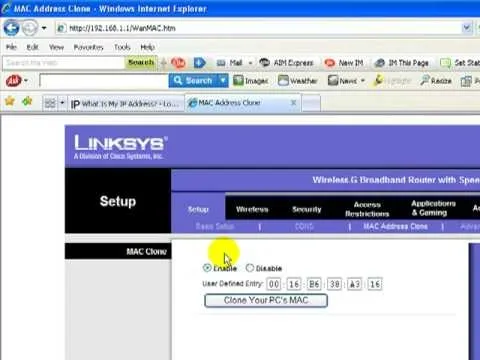Click the MAC field showing B6
Image resolution: width=480 pixels, height=360 pixels.
314,284
